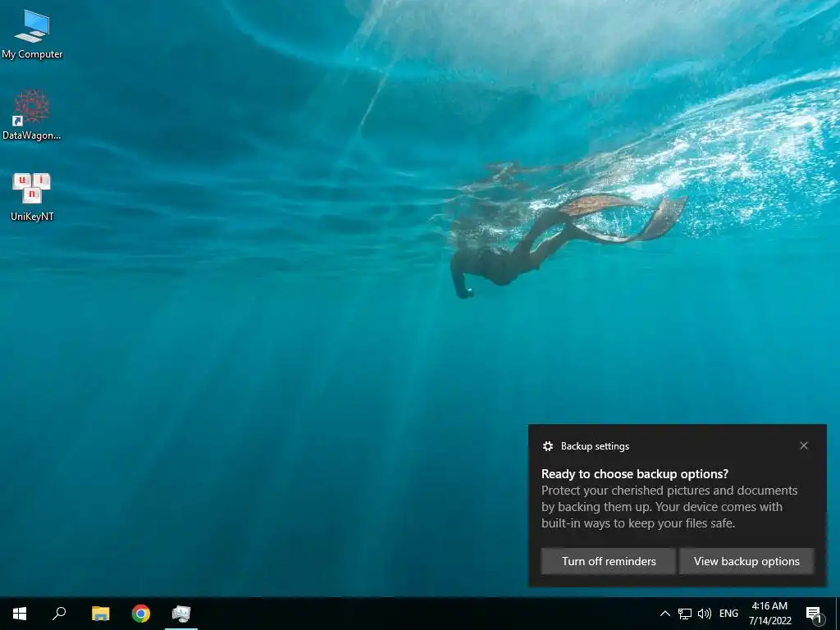Open Action Center notifications icon
840x630 pixels.
click(814, 614)
